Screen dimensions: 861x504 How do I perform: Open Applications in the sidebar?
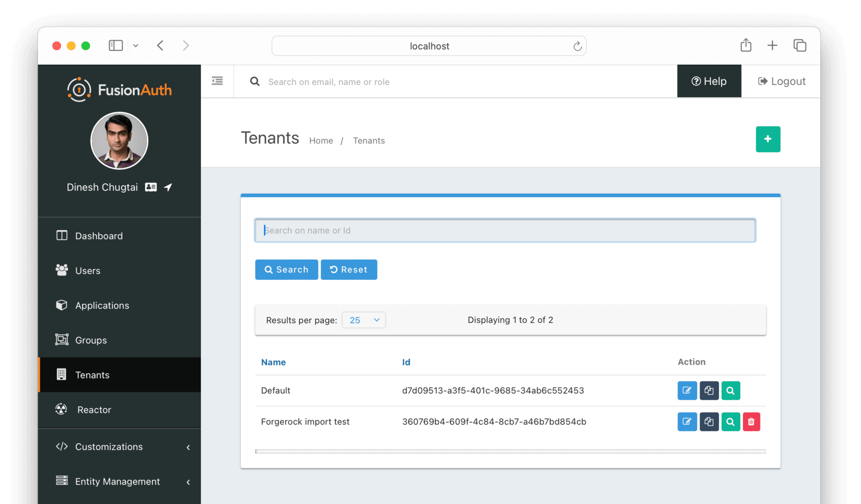(x=119, y=305)
